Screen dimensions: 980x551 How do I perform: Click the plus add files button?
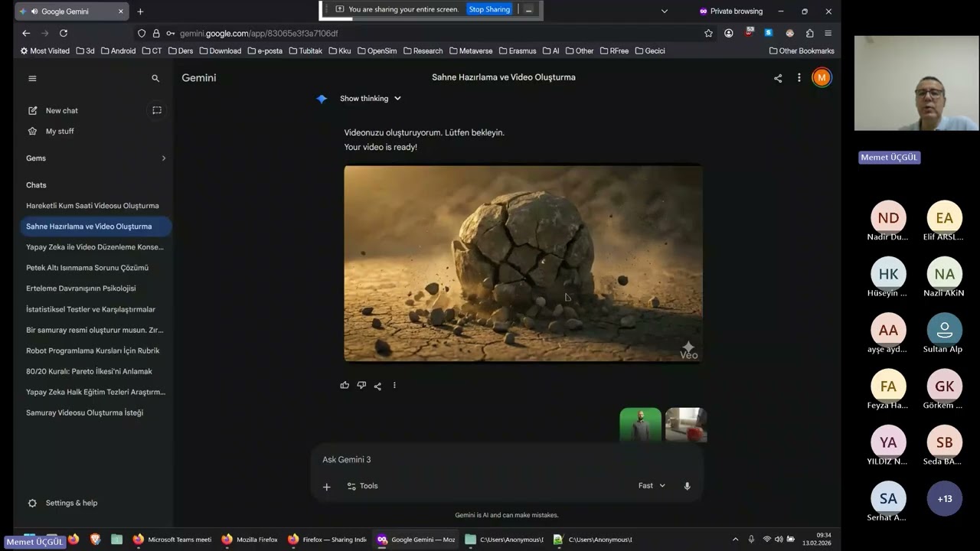pyautogui.click(x=326, y=486)
